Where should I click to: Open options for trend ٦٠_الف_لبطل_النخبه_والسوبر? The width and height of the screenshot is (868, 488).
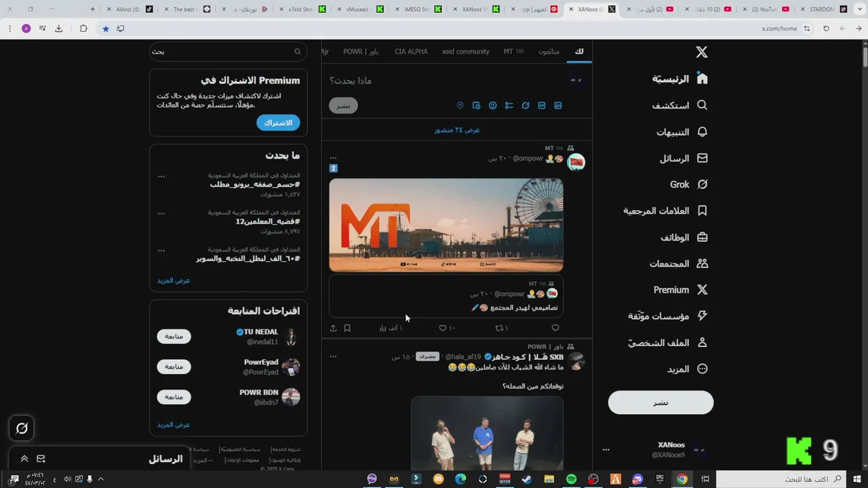(161, 250)
